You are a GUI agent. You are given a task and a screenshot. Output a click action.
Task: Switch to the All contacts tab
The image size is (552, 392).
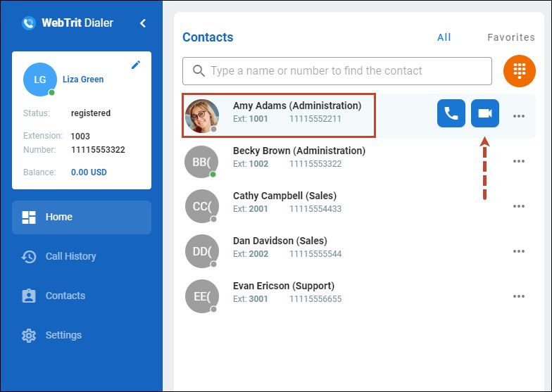(444, 37)
